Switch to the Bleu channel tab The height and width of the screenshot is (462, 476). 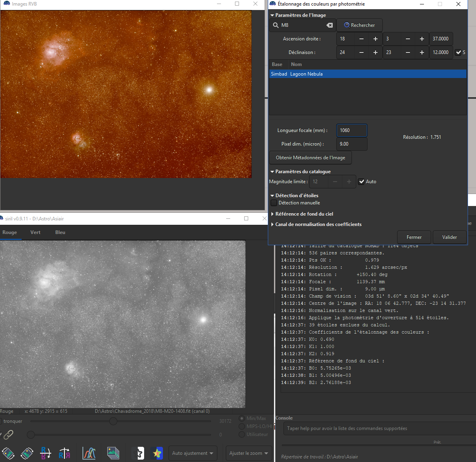click(x=60, y=232)
